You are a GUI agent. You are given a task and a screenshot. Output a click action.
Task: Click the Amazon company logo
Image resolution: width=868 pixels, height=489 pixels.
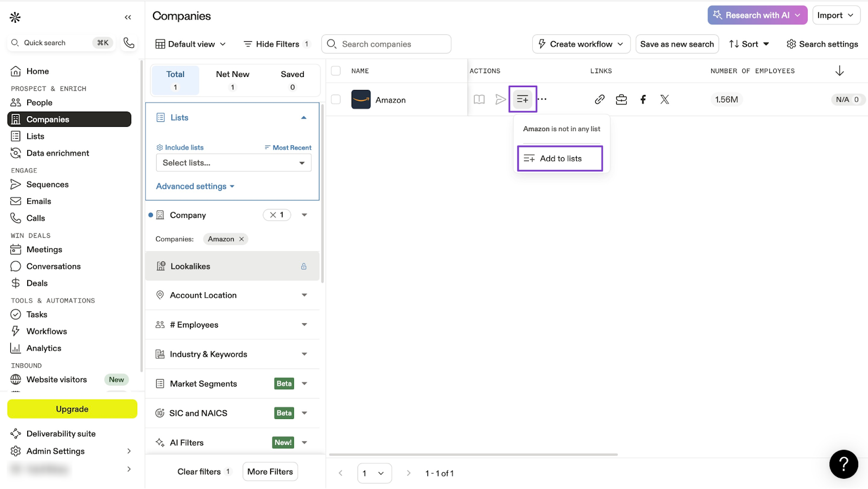361,100
